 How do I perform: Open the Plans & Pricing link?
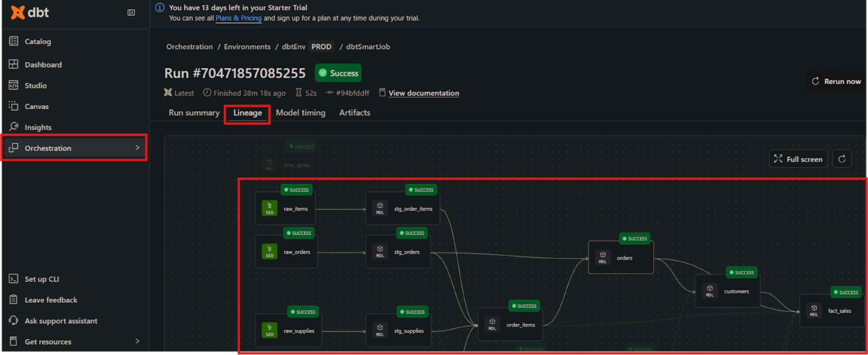tap(238, 18)
